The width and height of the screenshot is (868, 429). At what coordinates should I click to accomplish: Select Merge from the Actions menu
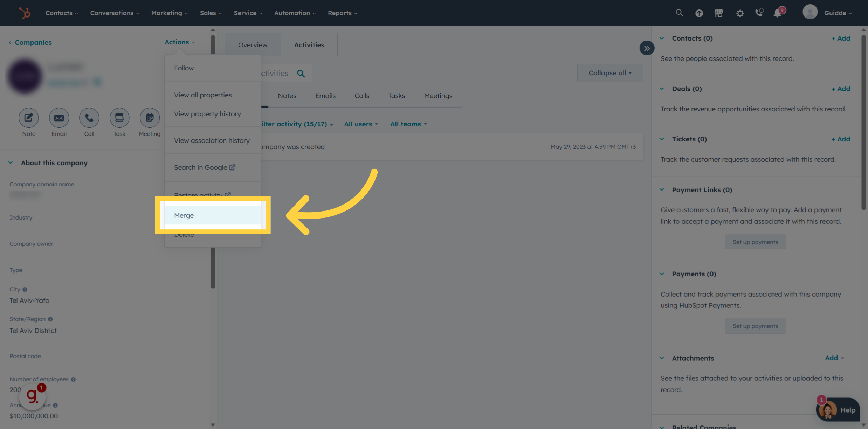click(x=184, y=215)
